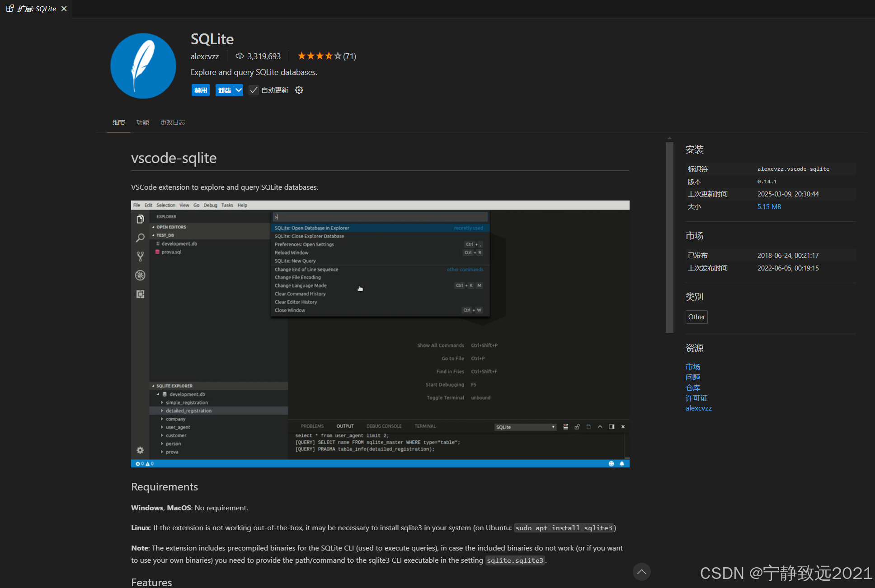Screen dimensions: 875x588
Task: Switch to the 功能 features tab
Action: (x=142, y=122)
